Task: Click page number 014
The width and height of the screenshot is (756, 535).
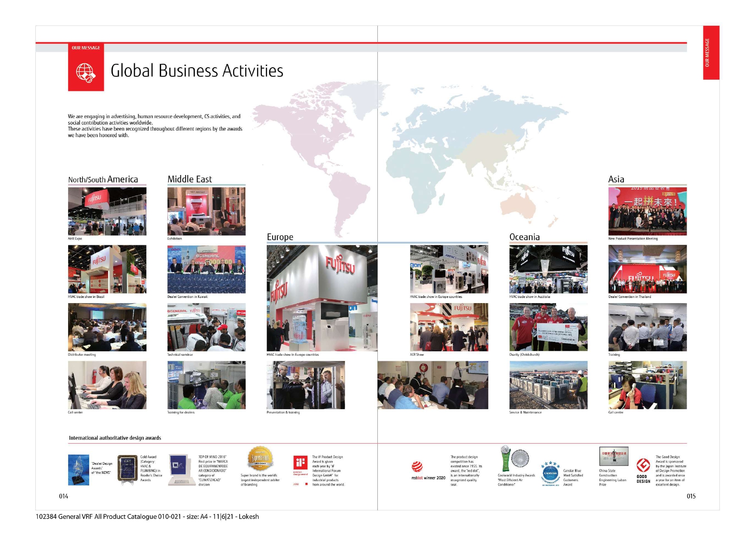Action: click(x=63, y=496)
